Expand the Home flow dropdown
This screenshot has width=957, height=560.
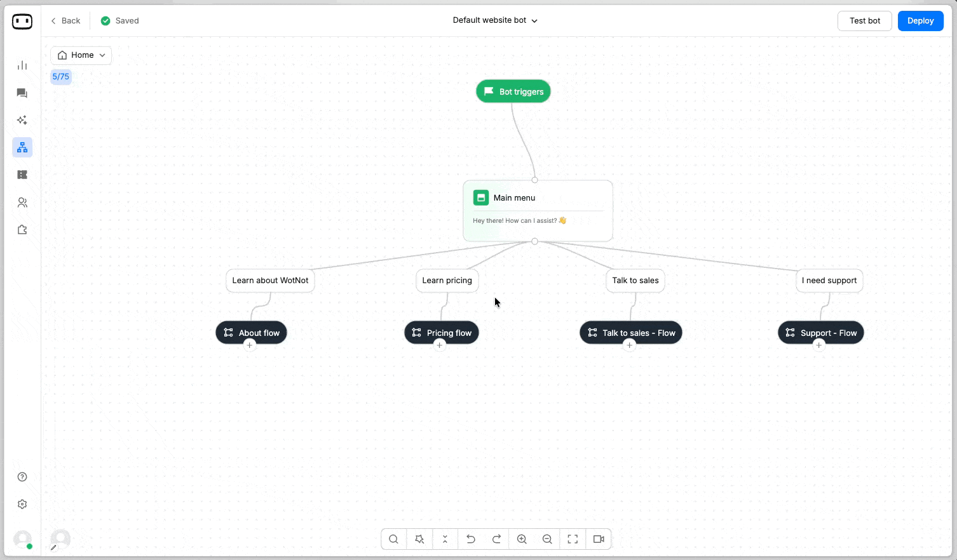[x=81, y=55]
